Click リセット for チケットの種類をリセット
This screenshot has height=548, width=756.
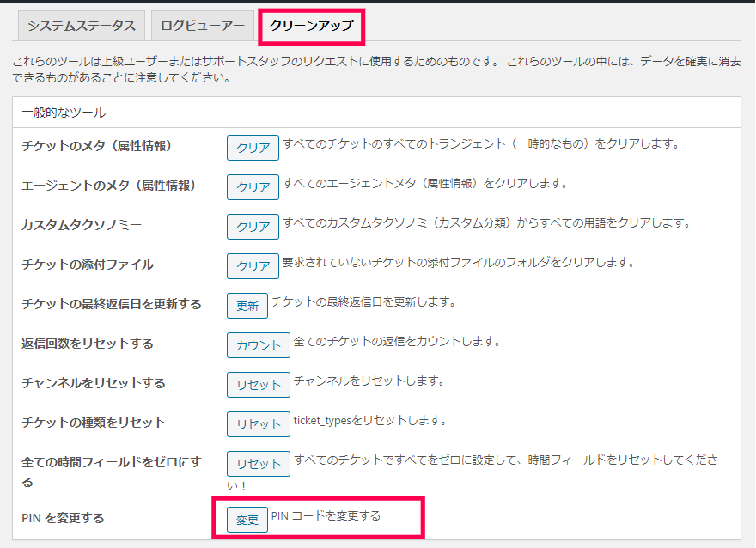coord(259,424)
